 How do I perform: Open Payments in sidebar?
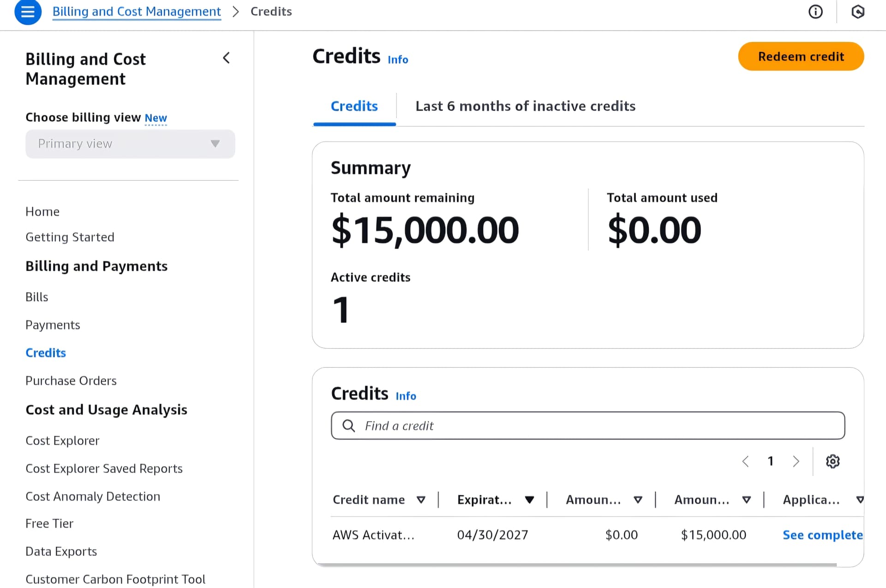click(x=53, y=325)
